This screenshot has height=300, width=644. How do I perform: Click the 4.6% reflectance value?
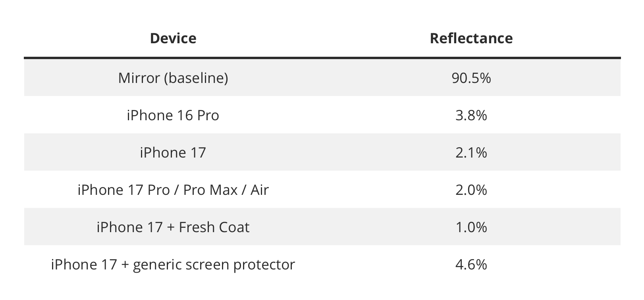pos(471,265)
